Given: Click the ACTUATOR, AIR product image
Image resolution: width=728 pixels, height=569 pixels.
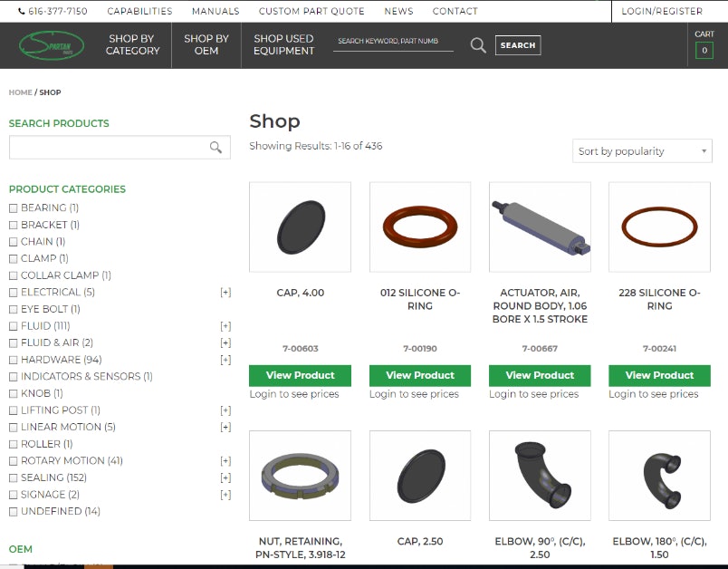Looking at the screenshot, I should pyautogui.click(x=540, y=226).
